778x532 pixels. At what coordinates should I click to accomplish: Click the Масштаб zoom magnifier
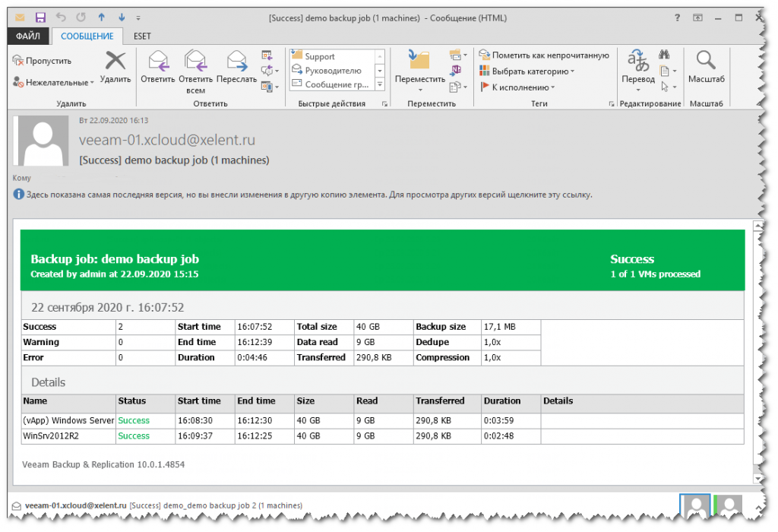click(706, 67)
